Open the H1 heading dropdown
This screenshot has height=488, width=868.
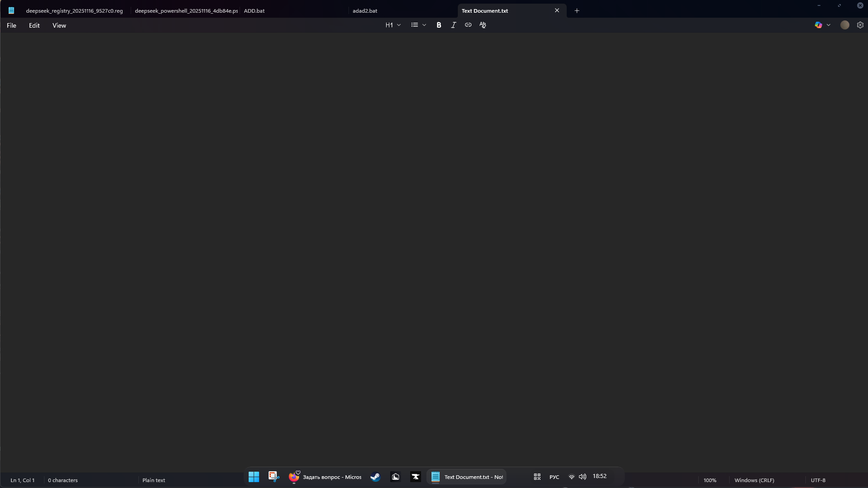click(x=393, y=25)
